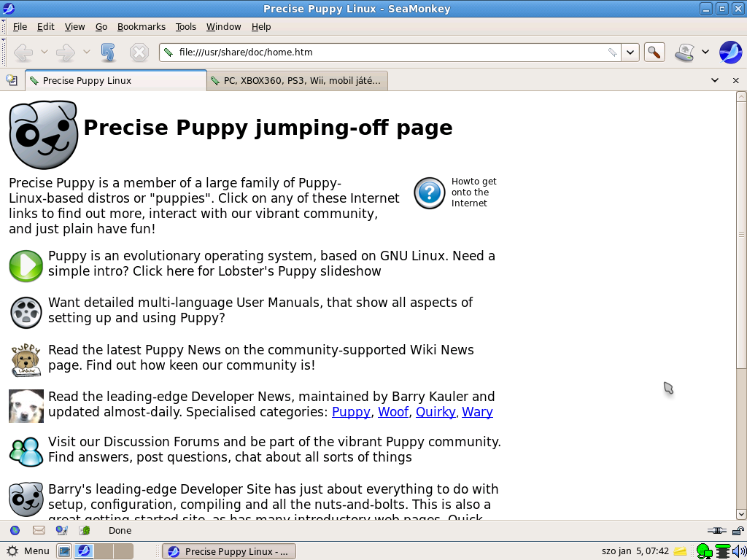Viewport: 747px width, 560px height.
Task: Click the film reel User Manuals icon
Action: 26,312
